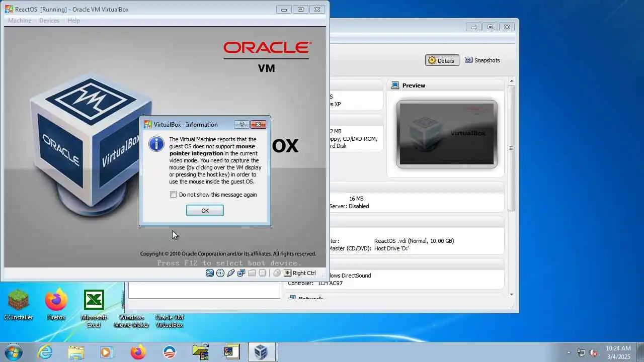Show hidden system tray icons
This screenshot has width=644, height=362.
[569, 352]
